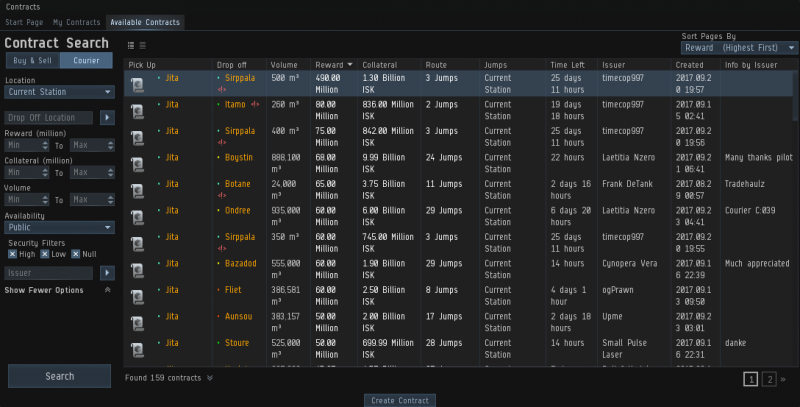The width and height of the screenshot is (800, 407).
Task: Click courier icon of the Itamo contract row
Action: pos(138,108)
